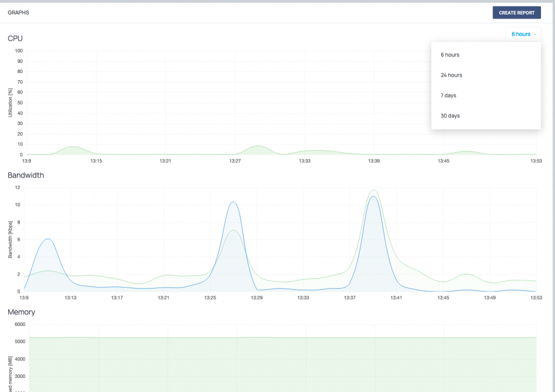Click the Memory chart title

(21, 312)
